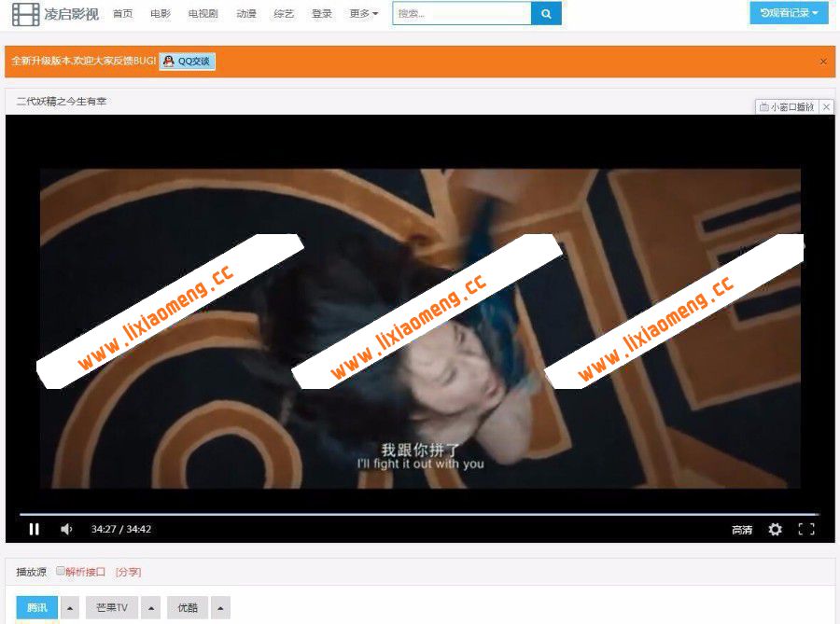840x624 pixels.
Task: Open 观看记录 history dropdown
Action: point(789,13)
